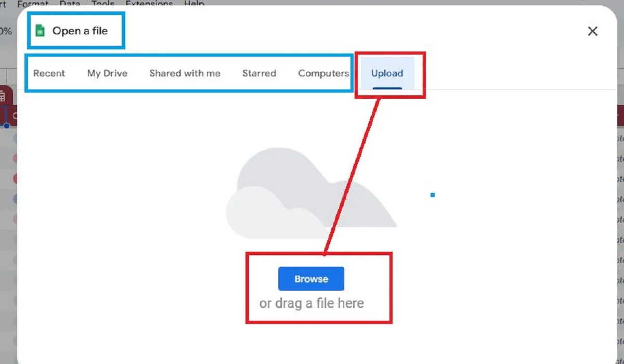Select the Shared with me tab
The width and height of the screenshot is (624, 364).
coord(185,73)
